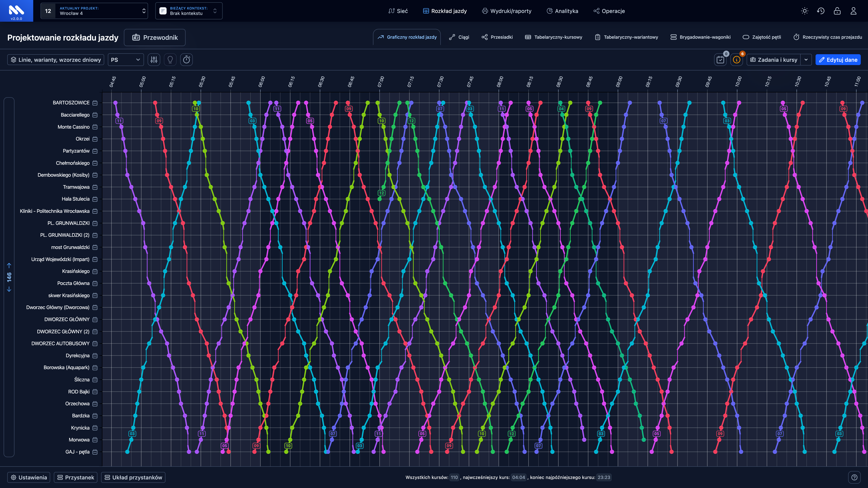The width and height of the screenshot is (868, 488).
Task: Open the Przewodnik guide button
Action: click(x=155, y=37)
